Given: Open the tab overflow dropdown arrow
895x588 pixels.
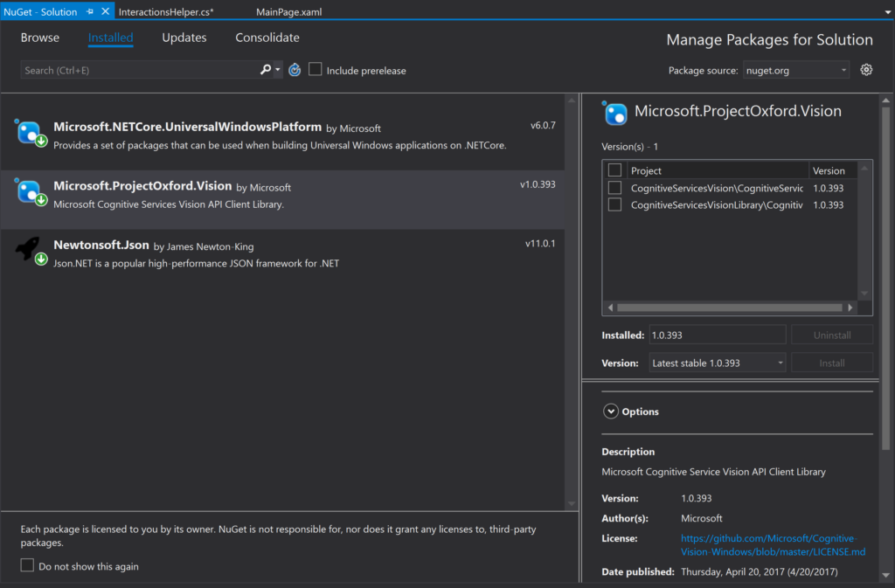Looking at the screenshot, I should tap(886, 12).
